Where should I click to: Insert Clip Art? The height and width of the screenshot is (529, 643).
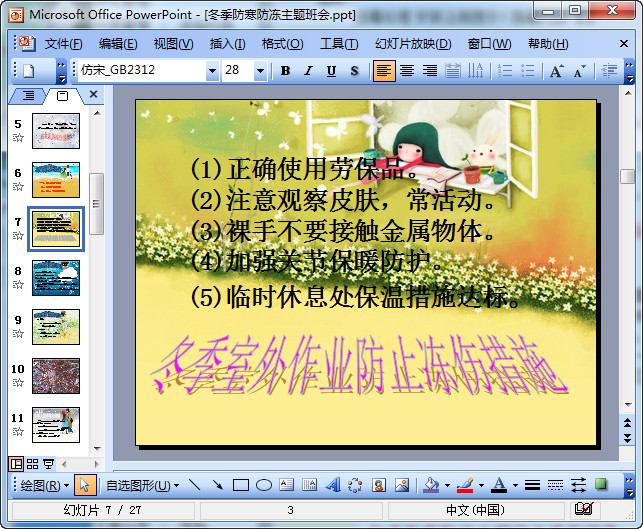pos(379,486)
